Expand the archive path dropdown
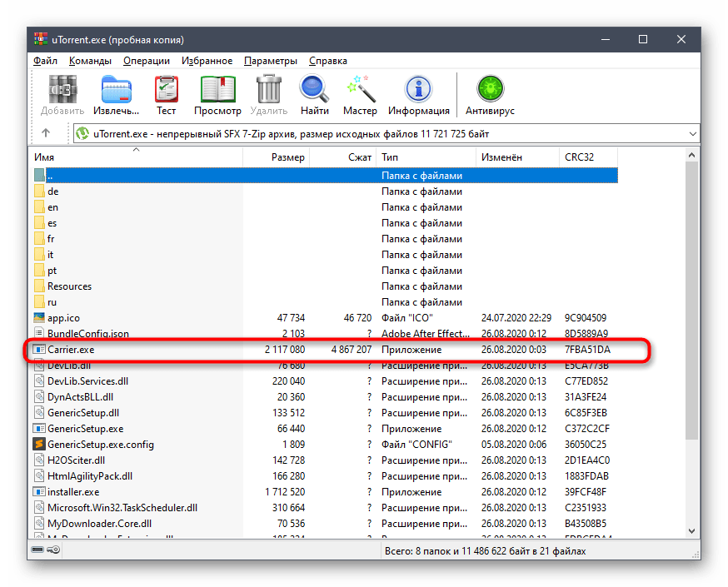This screenshot has height=587, width=728. click(x=693, y=133)
